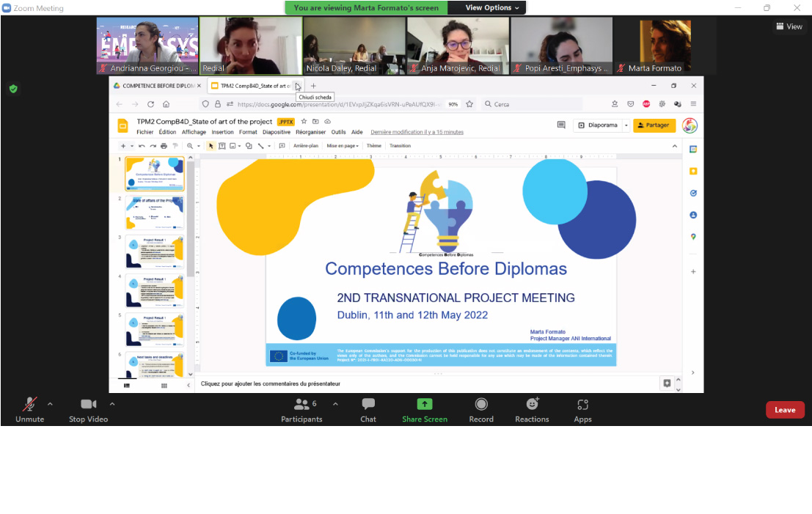Screen dimensions: 812x514
Task: Switch layout with the View button
Action: (789, 26)
